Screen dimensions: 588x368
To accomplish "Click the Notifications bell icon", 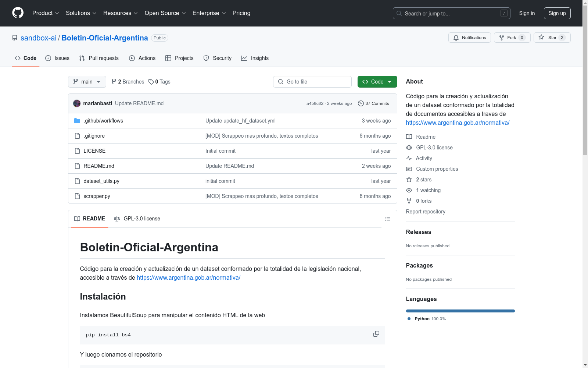I will tap(456, 38).
